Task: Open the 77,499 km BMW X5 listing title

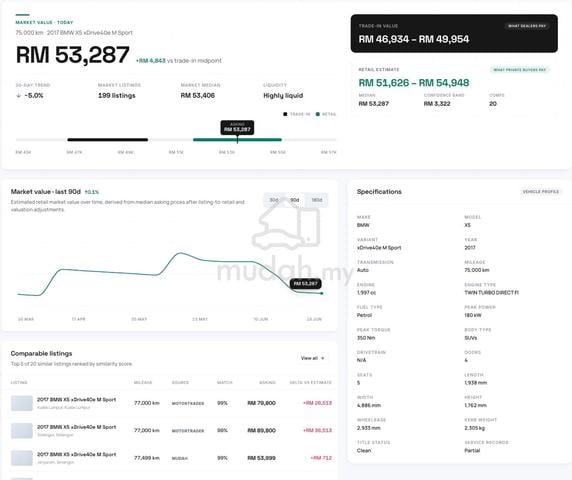Action: click(77, 454)
